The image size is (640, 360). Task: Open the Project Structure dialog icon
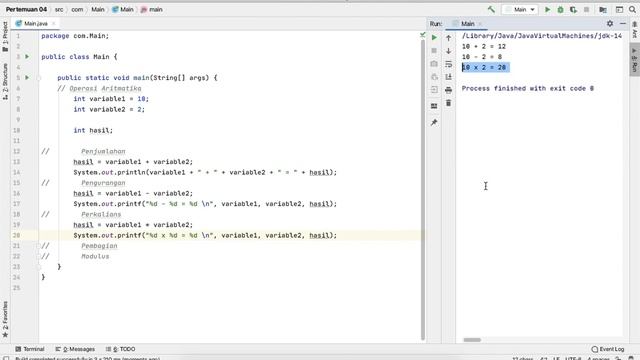(x=603, y=9)
